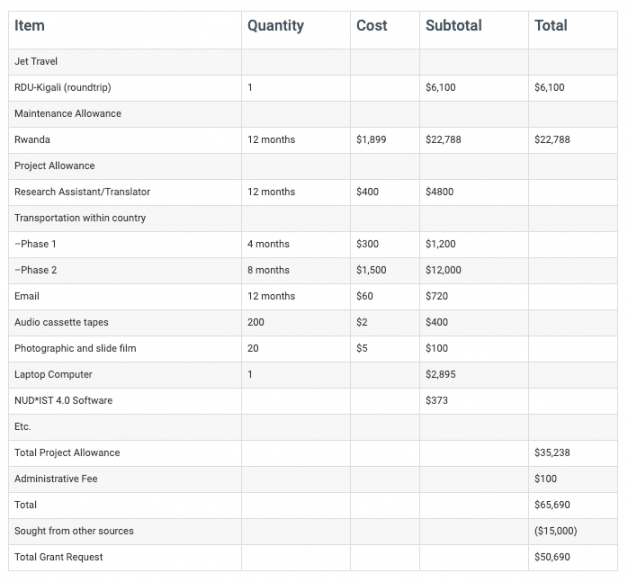628x582 pixels.
Task: Click the Maintenance Allowance row label
Action: pyautogui.click(x=67, y=114)
